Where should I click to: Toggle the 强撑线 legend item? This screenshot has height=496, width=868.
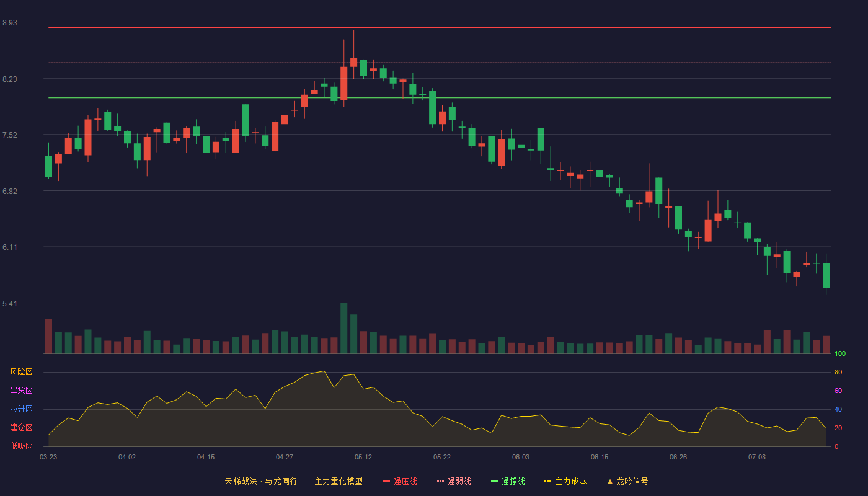508,481
